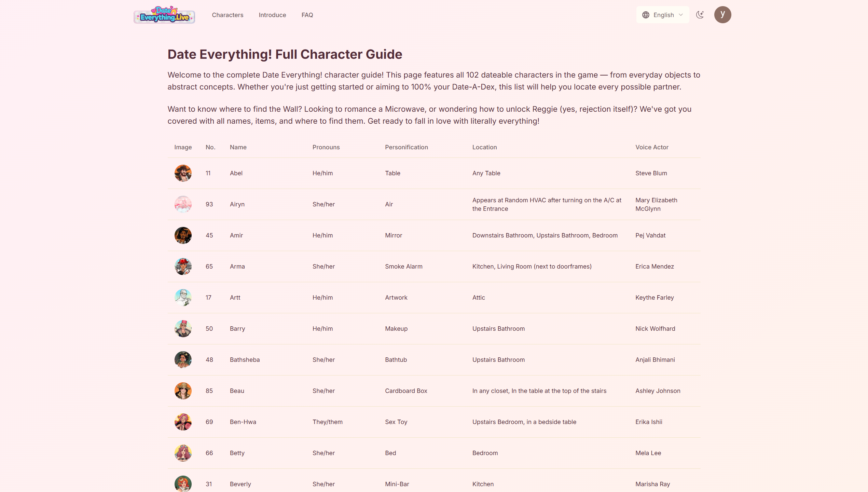Screen dimensions: 868x492
Task: Click Barry's character portrait
Action: tap(183, 329)
